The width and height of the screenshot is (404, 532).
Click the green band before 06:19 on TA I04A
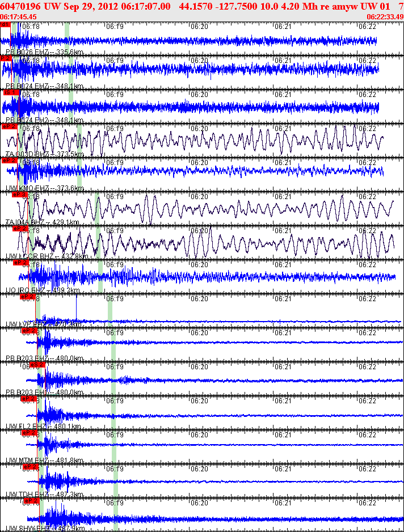click(97, 208)
